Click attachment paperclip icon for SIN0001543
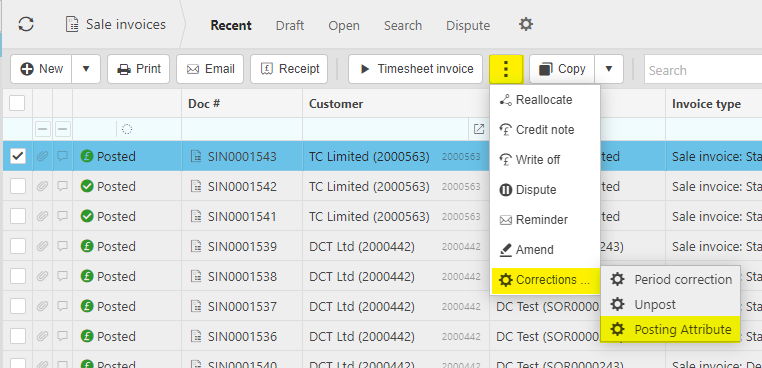This screenshot has width=762, height=368. pos(42,157)
